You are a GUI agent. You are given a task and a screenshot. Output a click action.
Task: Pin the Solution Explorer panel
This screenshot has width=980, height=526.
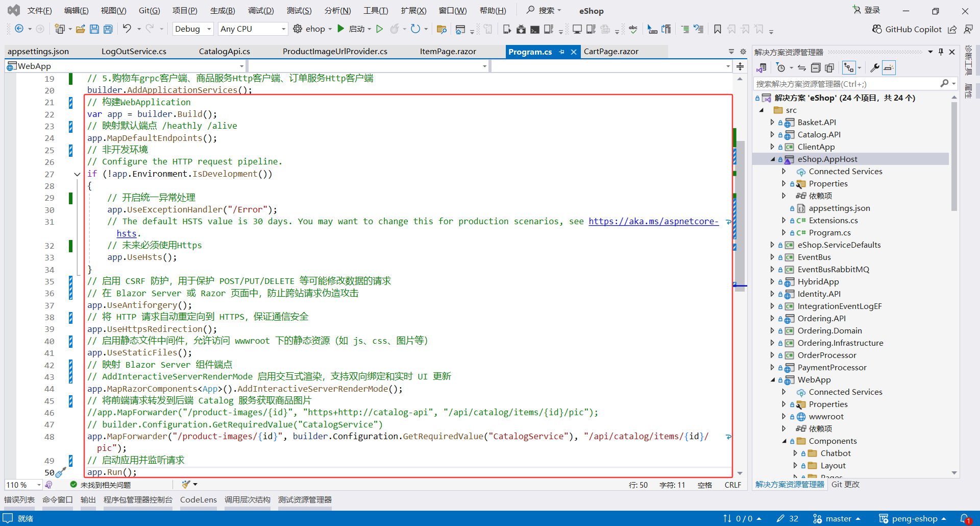pyautogui.click(x=941, y=51)
